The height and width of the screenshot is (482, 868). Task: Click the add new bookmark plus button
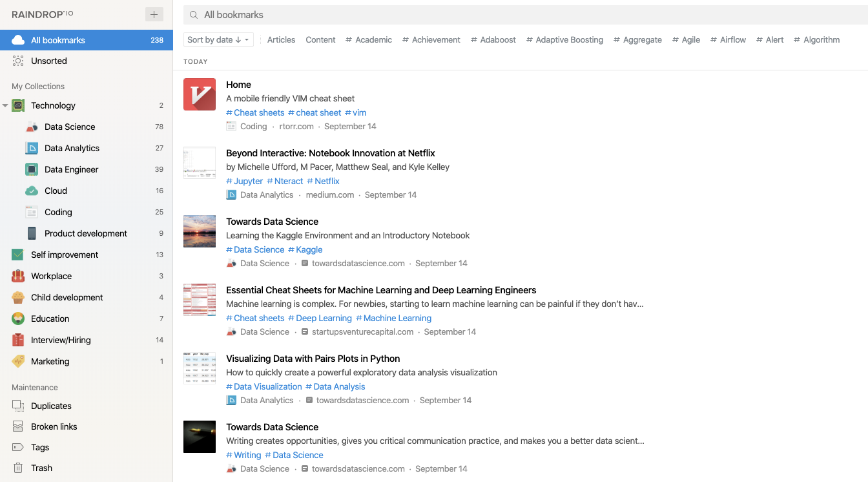point(154,14)
